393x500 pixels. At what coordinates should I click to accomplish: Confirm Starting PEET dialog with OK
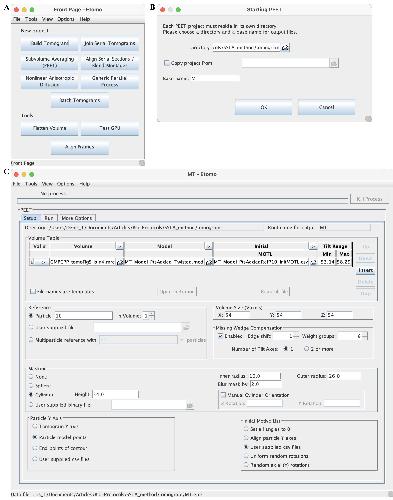coord(263,107)
